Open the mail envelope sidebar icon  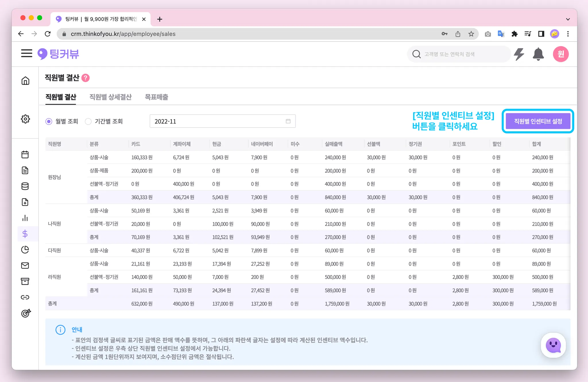pyautogui.click(x=25, y=266)
